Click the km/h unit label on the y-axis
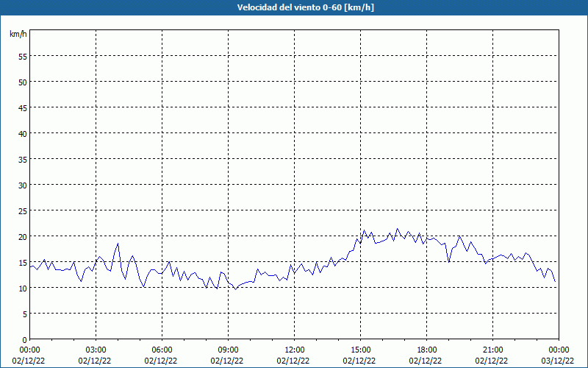This screenshot has height=368, width=588. pyautogui.click(x=18, y=35)
